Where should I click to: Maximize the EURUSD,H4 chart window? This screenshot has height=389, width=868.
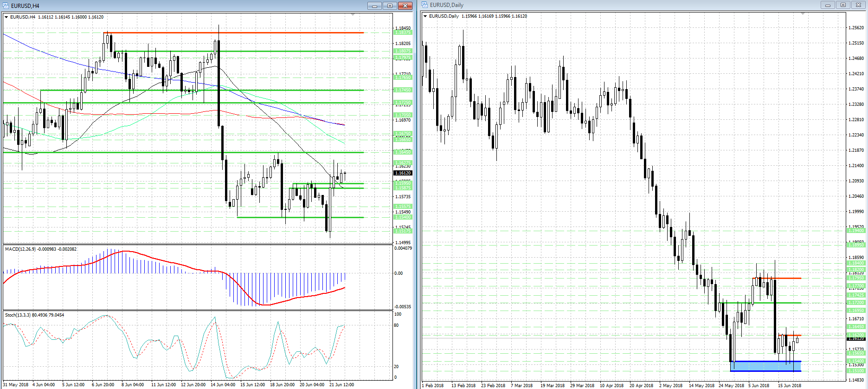click(390, 6)
